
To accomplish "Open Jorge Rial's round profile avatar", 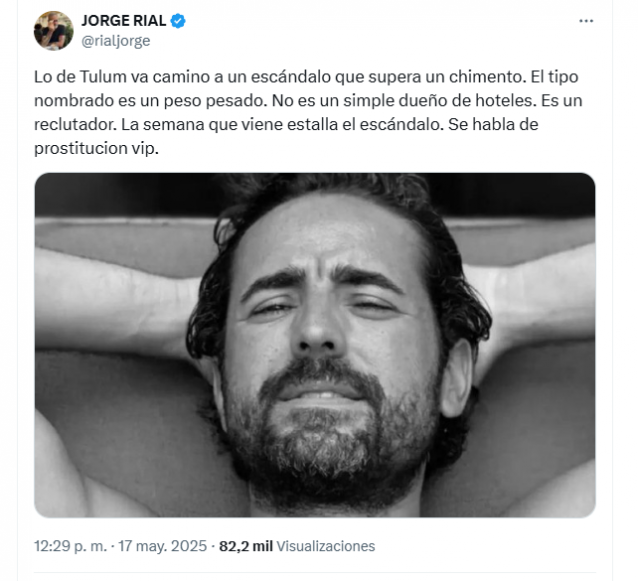I will (x=53, y=31).
